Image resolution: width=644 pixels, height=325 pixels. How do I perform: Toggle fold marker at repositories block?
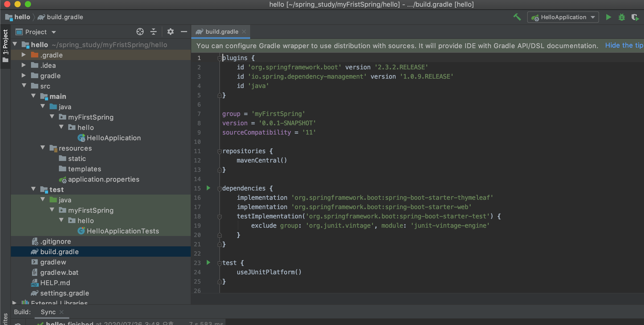point(219,151)
